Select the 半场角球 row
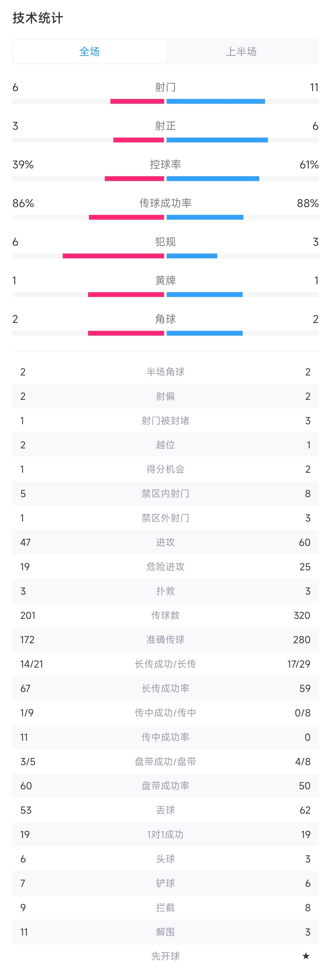This screenshot has height=980, width=331. tap(165, 372)
